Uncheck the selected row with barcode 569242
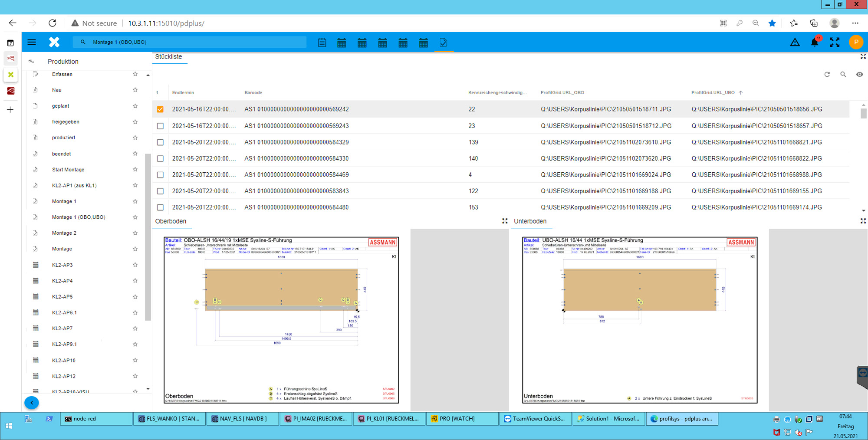The image size is (868, 440). 160,109
